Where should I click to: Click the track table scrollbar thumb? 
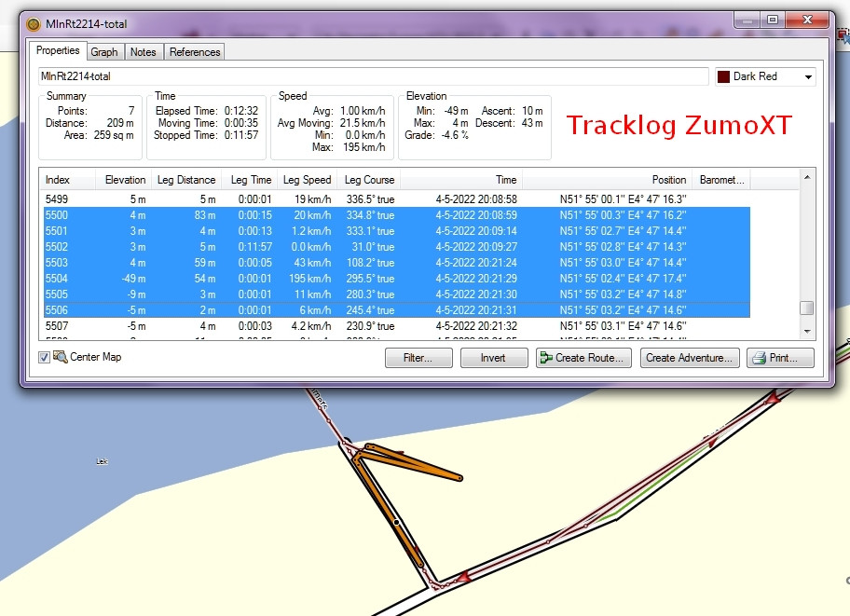(807, 308)
